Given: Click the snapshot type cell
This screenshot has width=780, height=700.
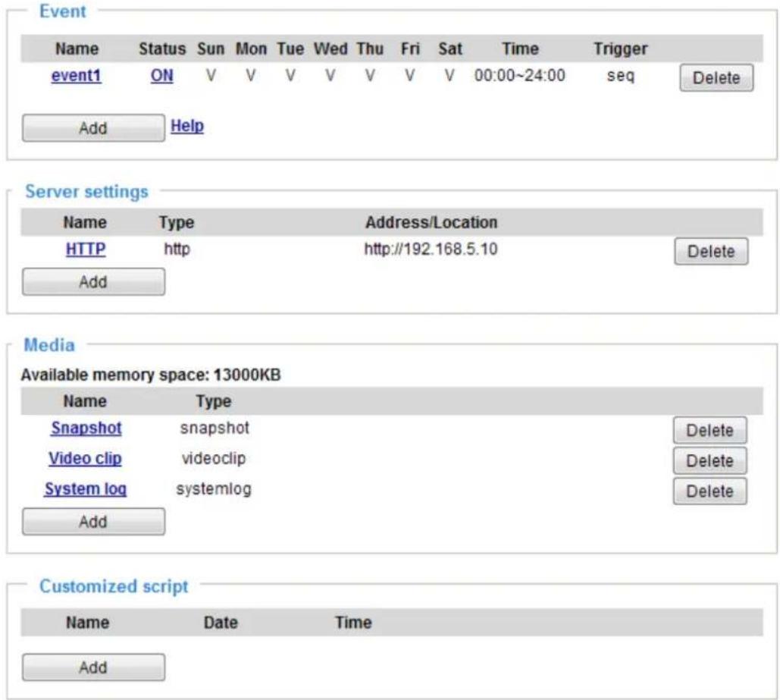Looking at the screenshot, I should click(x=215, y=428).
